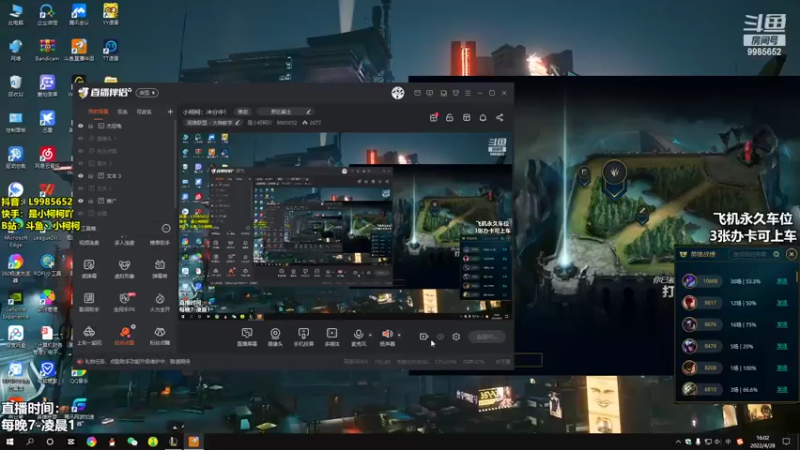Expand microphone options arrow
Image resolution: width=800 pixels, height=450 pixels.
370,335
